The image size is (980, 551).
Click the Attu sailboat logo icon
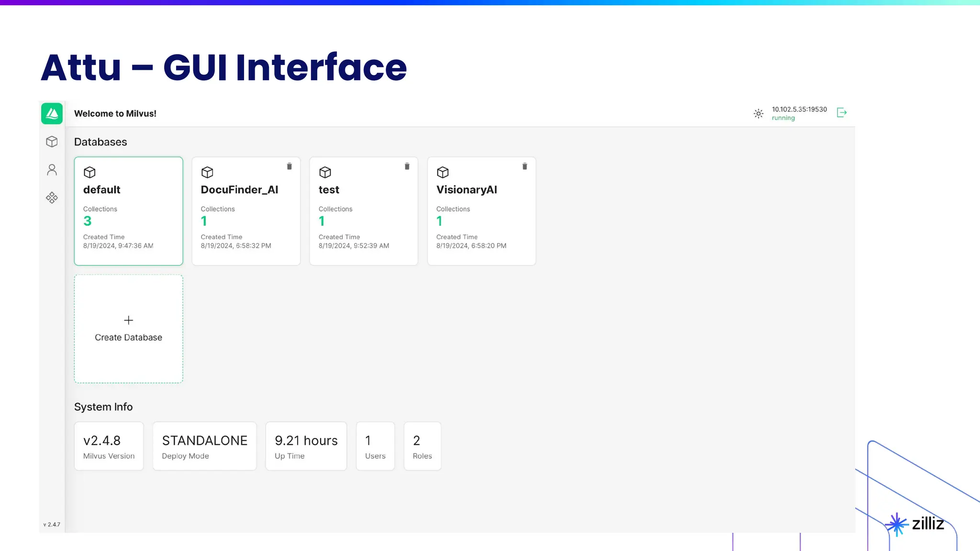click(x=52, y=113)
